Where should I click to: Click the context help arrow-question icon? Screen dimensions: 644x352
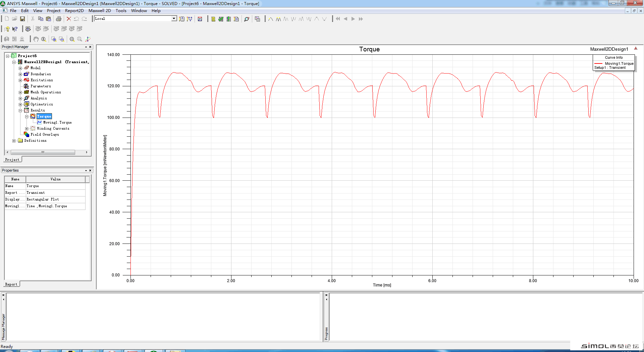tap(15, 29)
